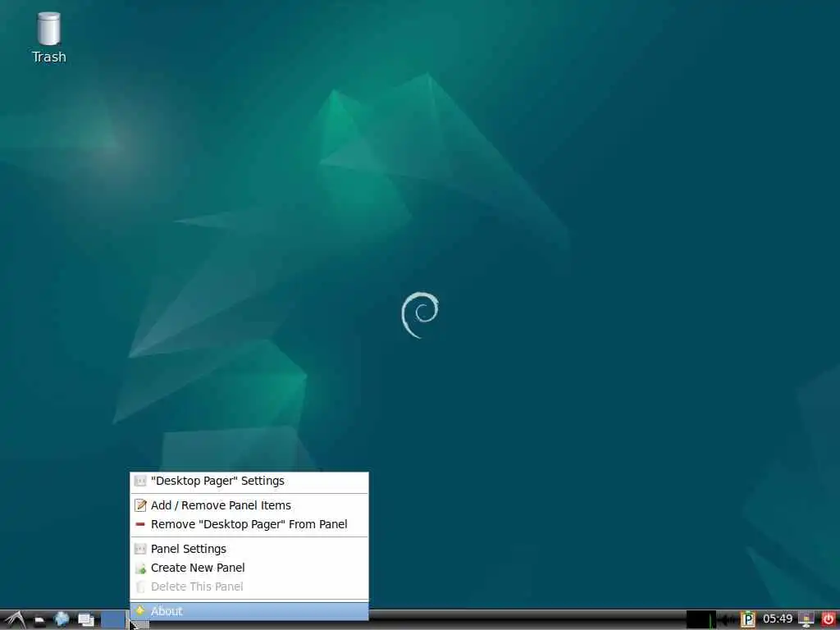Click the red power logout icon
Viewport: 840px width, 630px height.
829,620
